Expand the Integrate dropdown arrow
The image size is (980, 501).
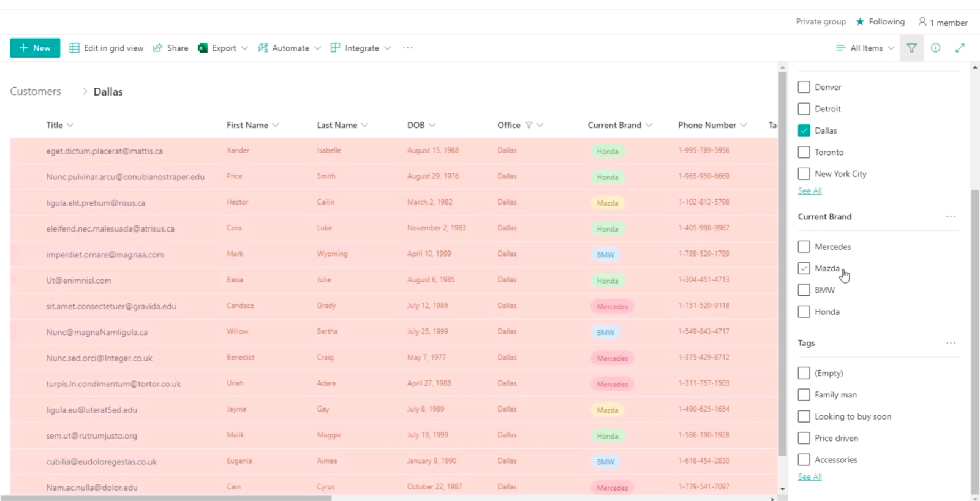point(387,48)
